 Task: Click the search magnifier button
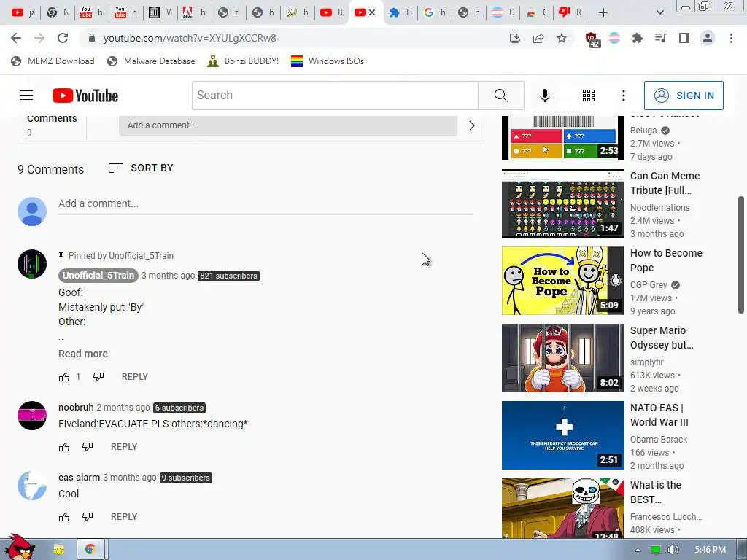(500, 96)
